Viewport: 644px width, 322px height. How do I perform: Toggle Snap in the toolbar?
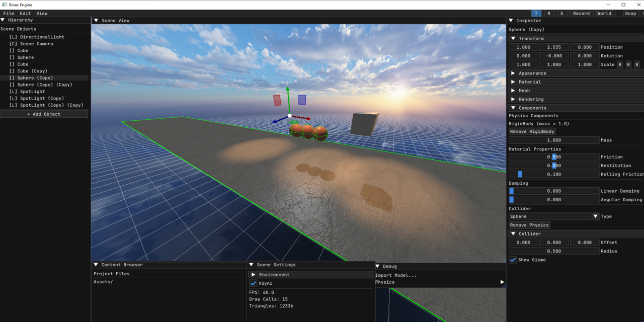point(630,14)
